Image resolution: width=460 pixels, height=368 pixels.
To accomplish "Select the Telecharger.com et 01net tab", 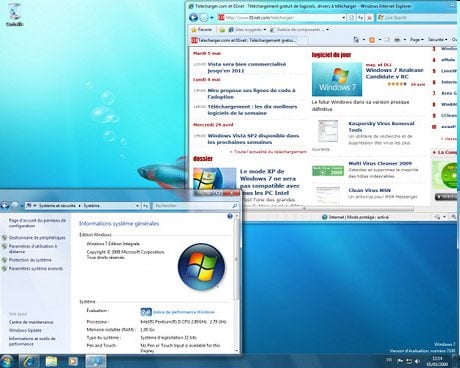I will 245,40.
